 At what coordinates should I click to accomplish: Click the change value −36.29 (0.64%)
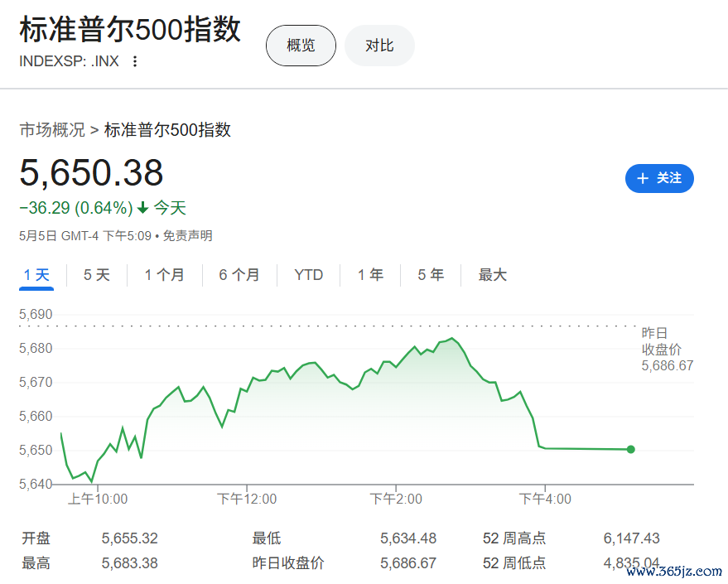tap(76, 208)
